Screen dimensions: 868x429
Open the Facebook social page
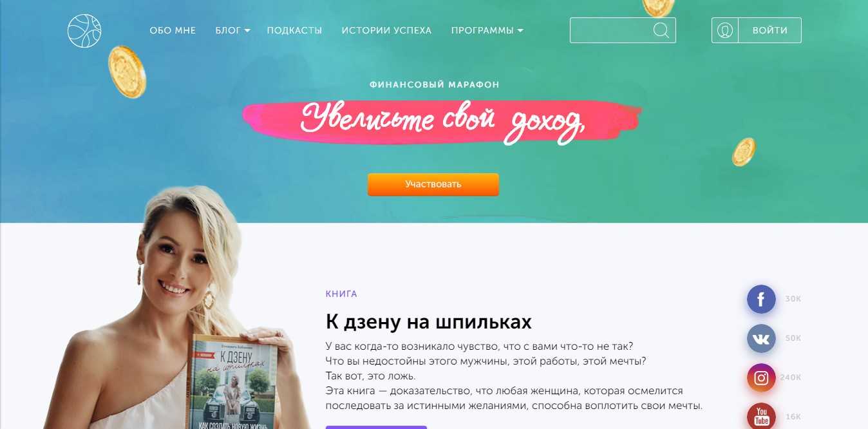tap(761, 299)
